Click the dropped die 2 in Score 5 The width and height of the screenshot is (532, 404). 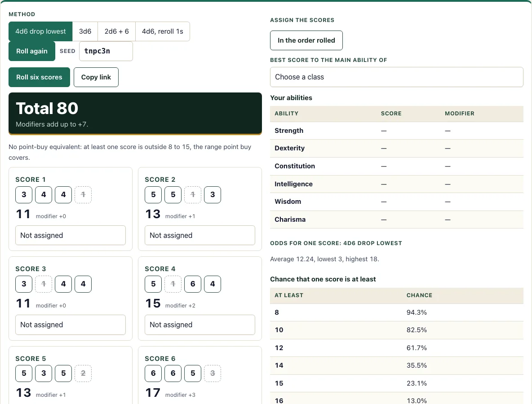[x=83, y=373]
